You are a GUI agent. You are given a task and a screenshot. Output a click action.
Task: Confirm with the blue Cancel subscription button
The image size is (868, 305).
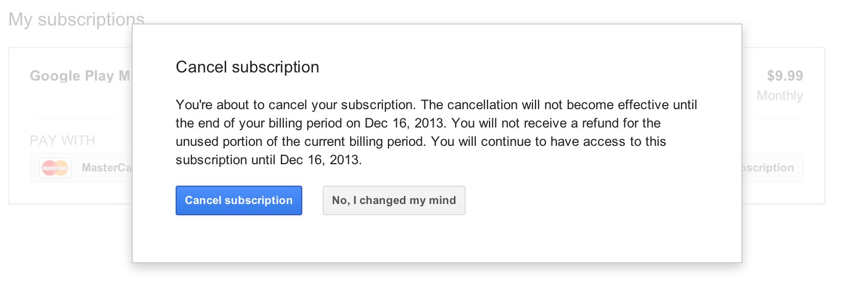coord(238,200)
